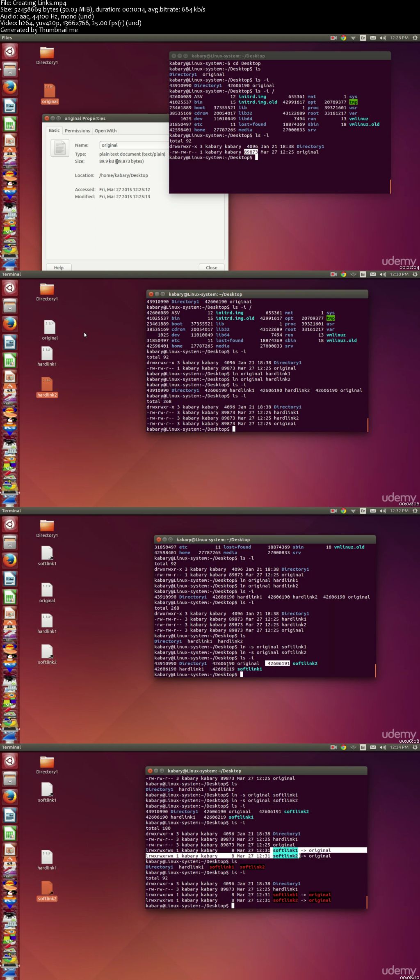Click the cyan highlighted softlink1 terminal entry
Image resolution: width=420 pixels, height=980 pixels.
[x=285, y=850]
